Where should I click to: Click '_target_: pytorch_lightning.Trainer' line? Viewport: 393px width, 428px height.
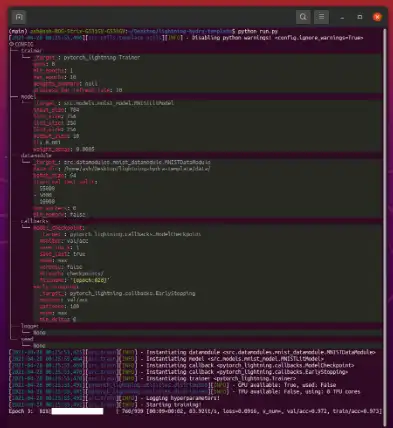click(87, 57)
